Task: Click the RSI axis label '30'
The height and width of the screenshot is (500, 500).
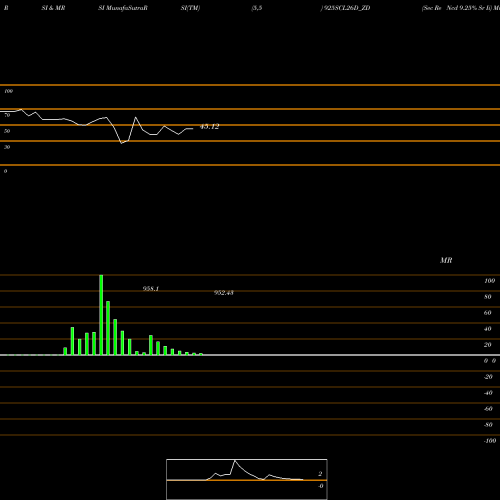Action: 7,147
